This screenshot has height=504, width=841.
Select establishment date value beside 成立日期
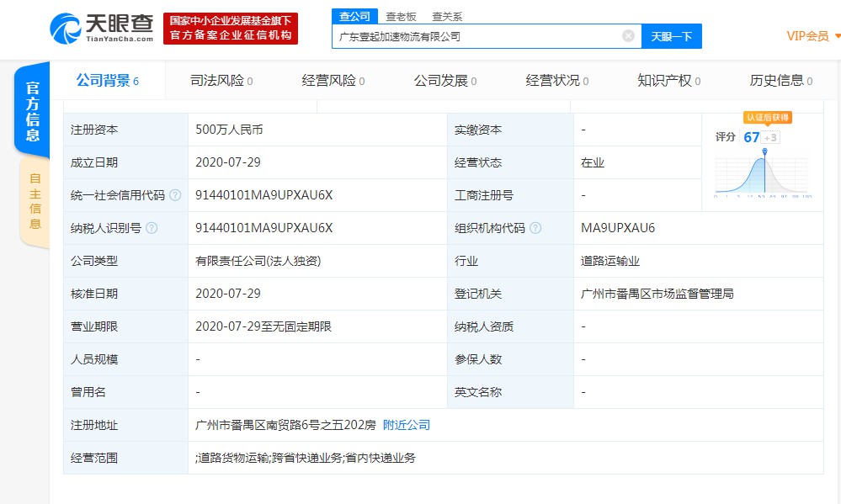pos(228,162)
